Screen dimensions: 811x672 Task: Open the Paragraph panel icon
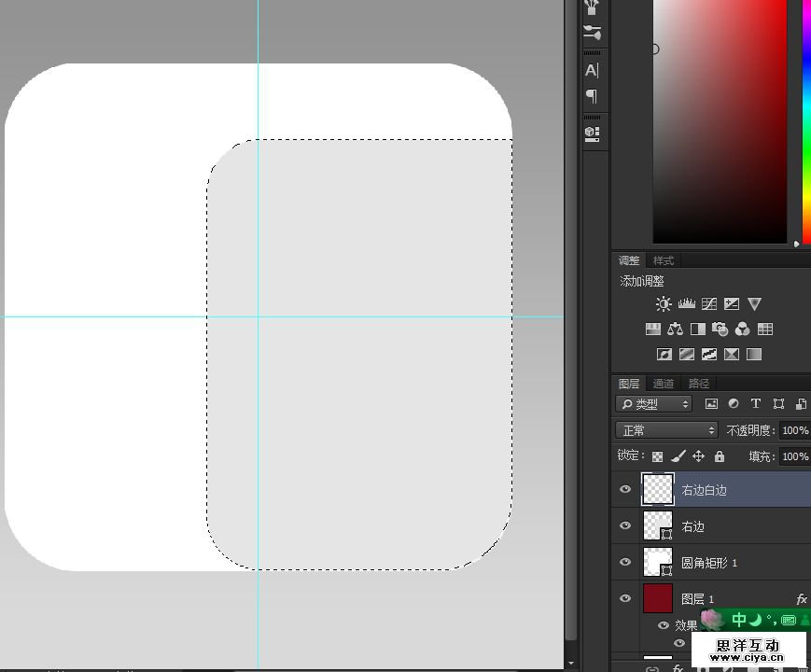pos(592,96)
